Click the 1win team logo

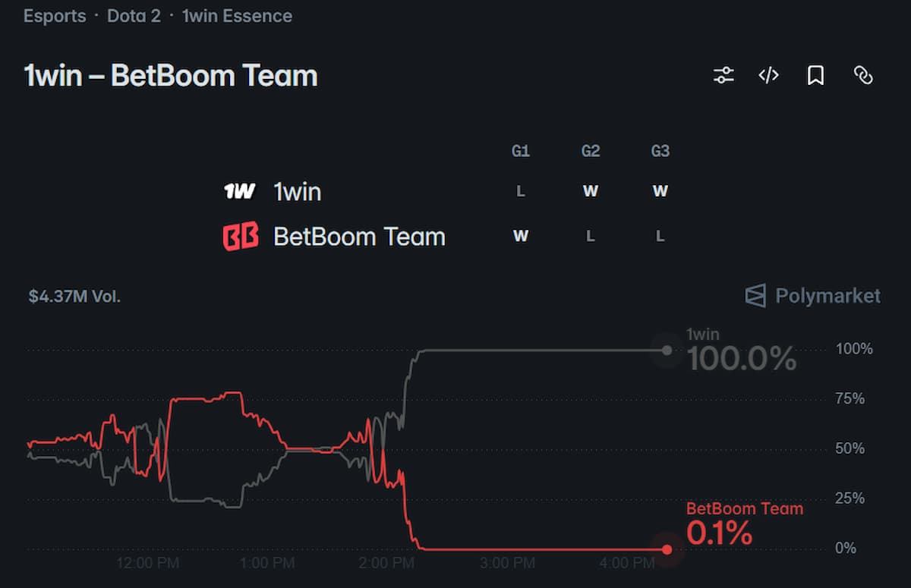[240, 191]
